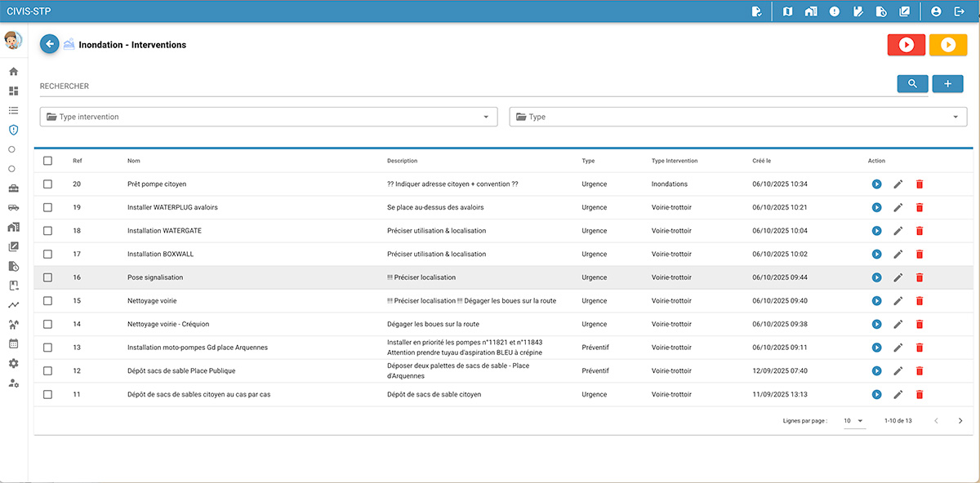This screenshot has width=980, height=483.
Task: Sort table by Créé le column header
Action: [x=761, y=161]
